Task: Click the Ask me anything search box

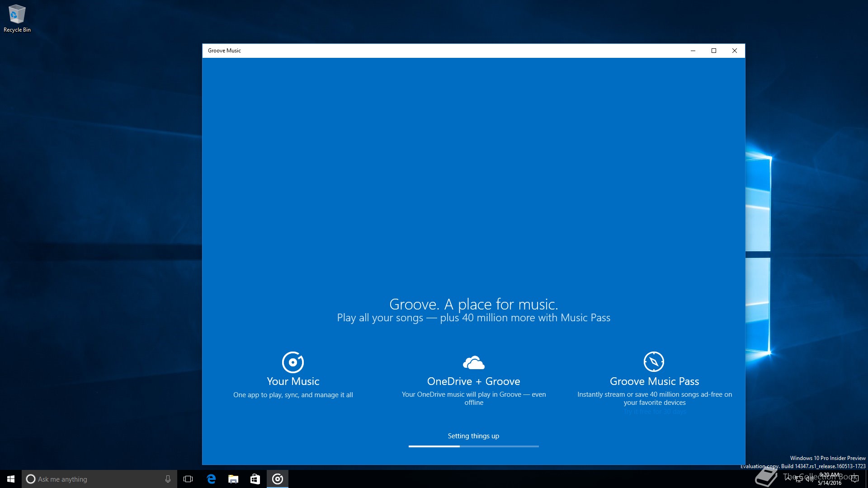Action: pos(99,479)
